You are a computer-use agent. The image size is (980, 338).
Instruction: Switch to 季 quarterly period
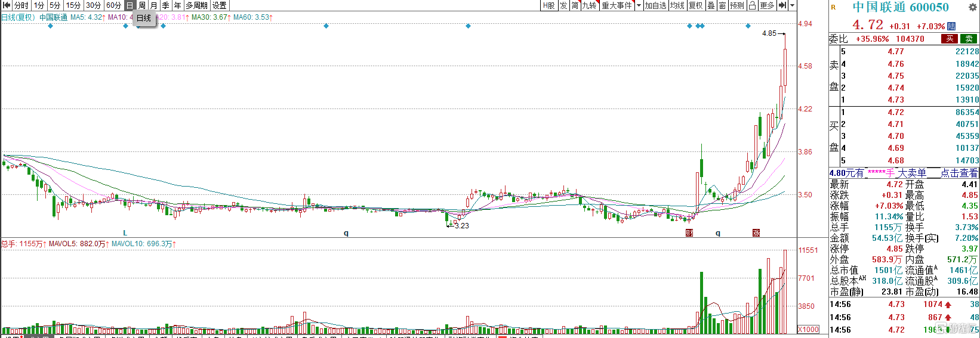coord(166,5)
